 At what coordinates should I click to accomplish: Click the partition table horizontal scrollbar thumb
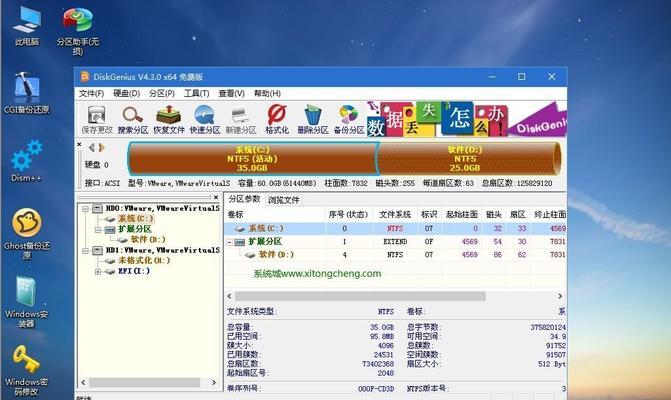coord(360,296)
